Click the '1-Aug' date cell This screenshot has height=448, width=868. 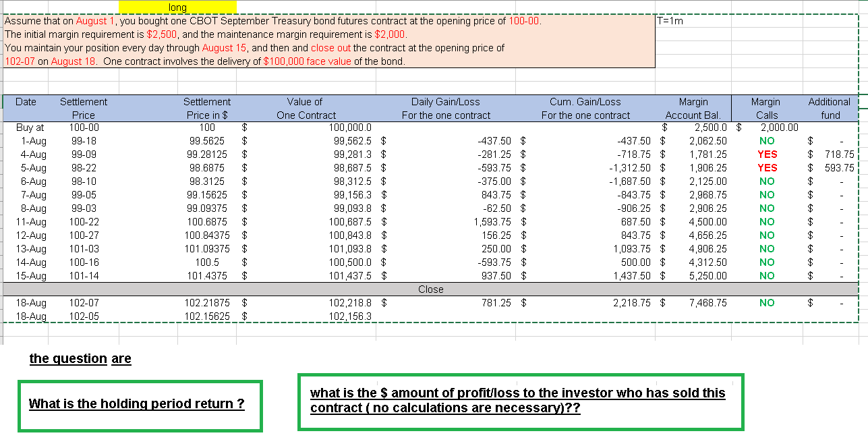[x=34, y=141]
